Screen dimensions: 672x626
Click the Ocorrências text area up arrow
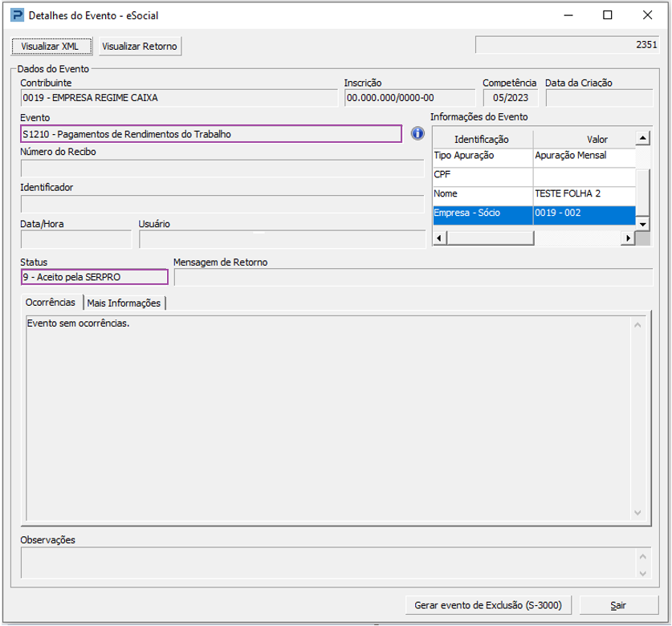click(637, 325)
